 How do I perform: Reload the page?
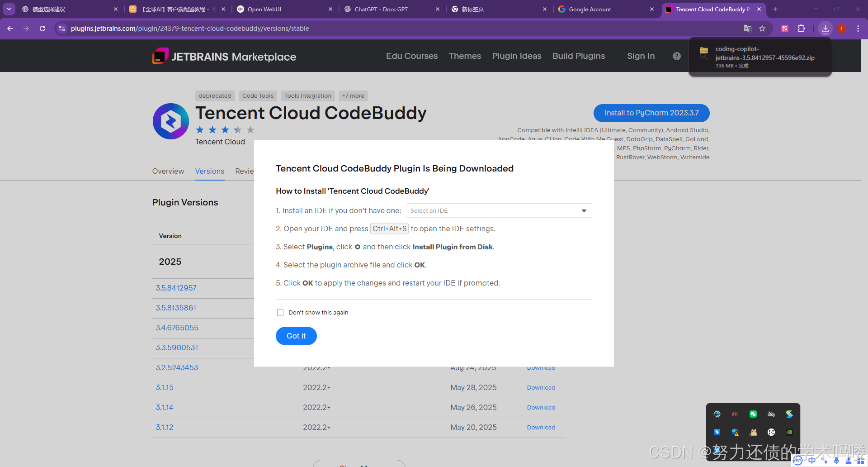pos(42,29)
